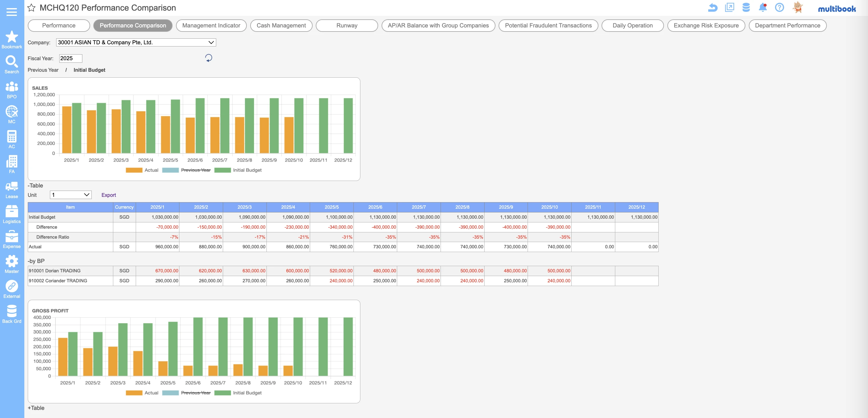Viewport: 868px width, 418px height.
Task: Toggle Previous Year comparison mode
Action: tap(43, 70)
